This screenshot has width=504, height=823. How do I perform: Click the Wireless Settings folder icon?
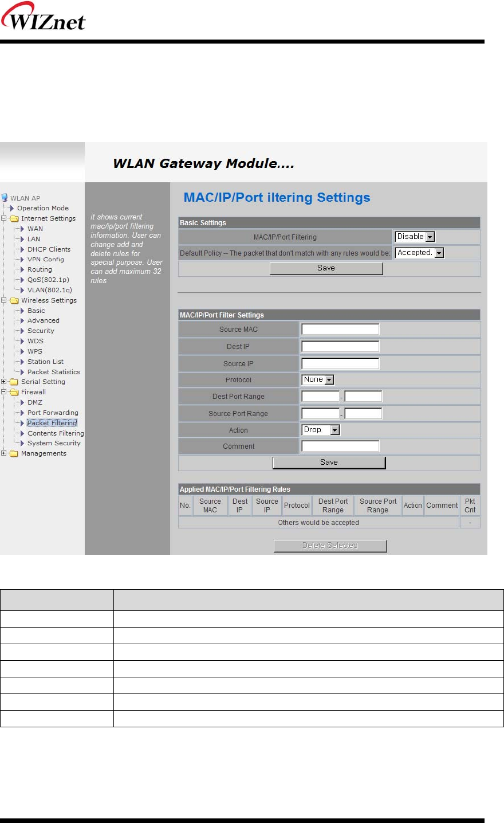[14, 300]
